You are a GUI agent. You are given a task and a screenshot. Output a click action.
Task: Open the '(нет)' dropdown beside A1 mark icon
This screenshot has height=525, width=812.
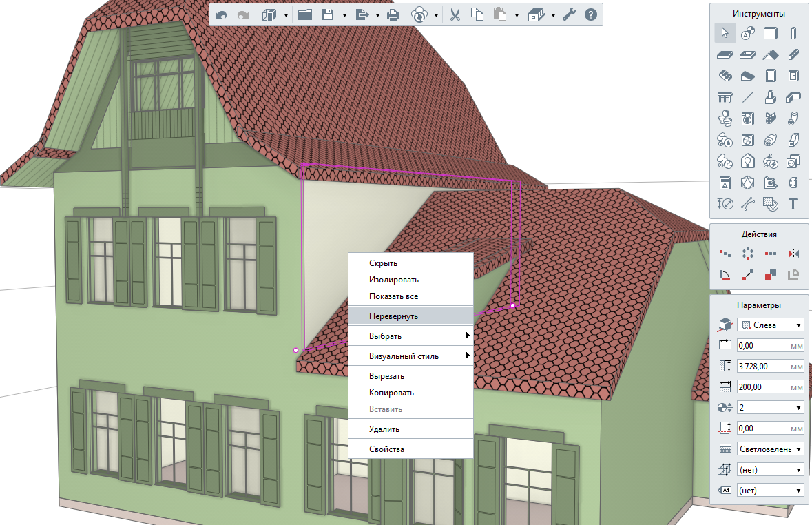coord(771,491)
